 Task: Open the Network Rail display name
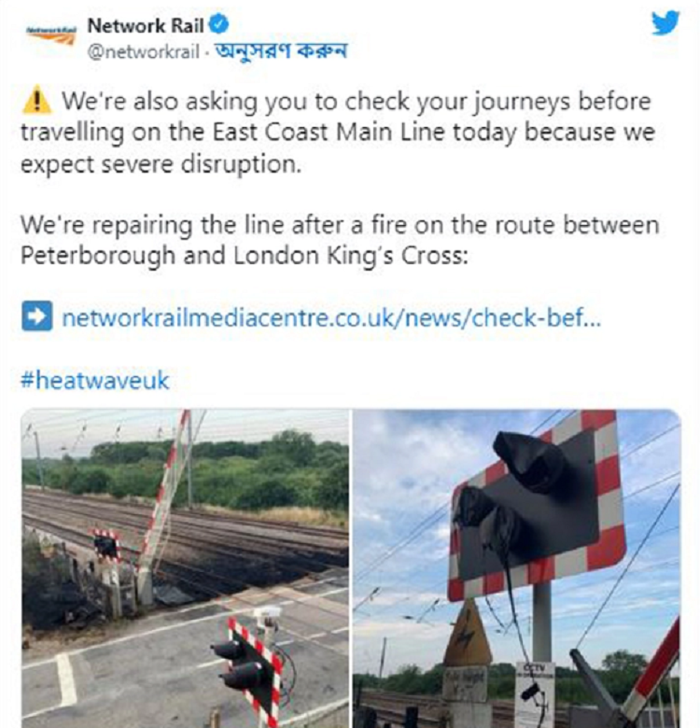146,25
